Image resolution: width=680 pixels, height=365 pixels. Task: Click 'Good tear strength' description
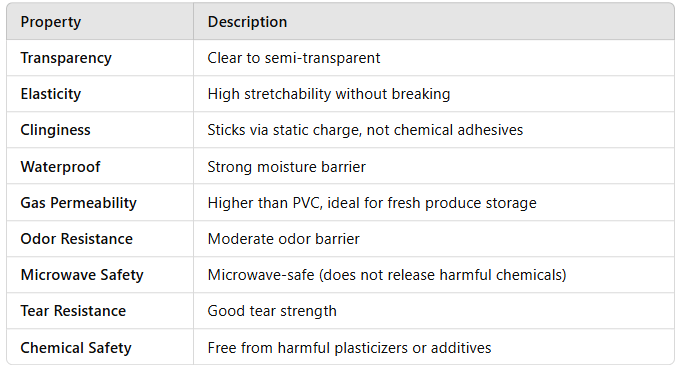272,311
